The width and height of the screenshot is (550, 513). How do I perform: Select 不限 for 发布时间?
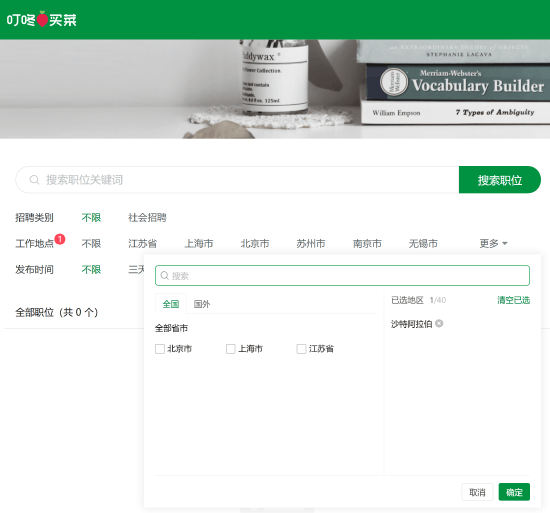(91, 270)
